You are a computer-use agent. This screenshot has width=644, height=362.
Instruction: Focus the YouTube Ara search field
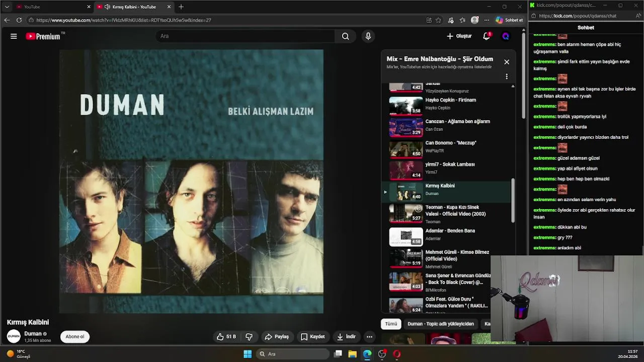[x=245, y=36]
